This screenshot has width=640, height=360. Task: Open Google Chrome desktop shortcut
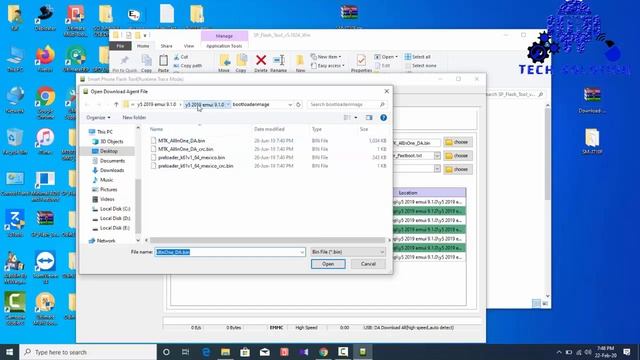click(x=45, y=103)
